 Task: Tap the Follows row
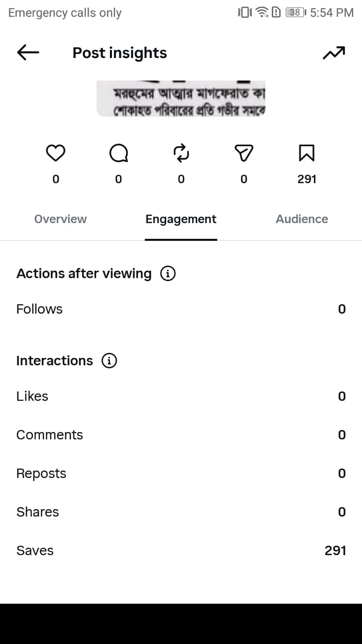181,309
